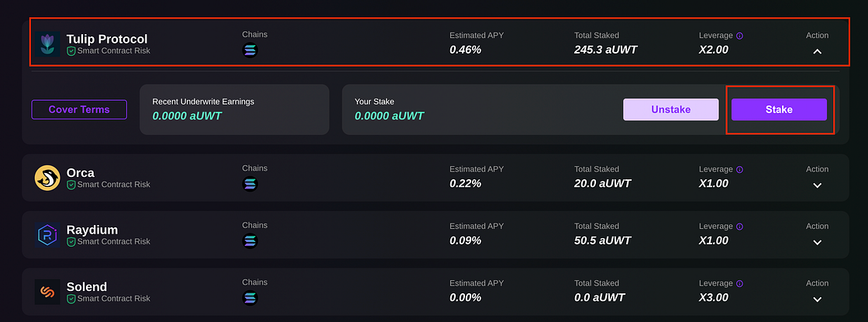This screenshot has width=868, height=322.
Task: Collapse the Tulip Protocol row
Action: coord(817,51)
